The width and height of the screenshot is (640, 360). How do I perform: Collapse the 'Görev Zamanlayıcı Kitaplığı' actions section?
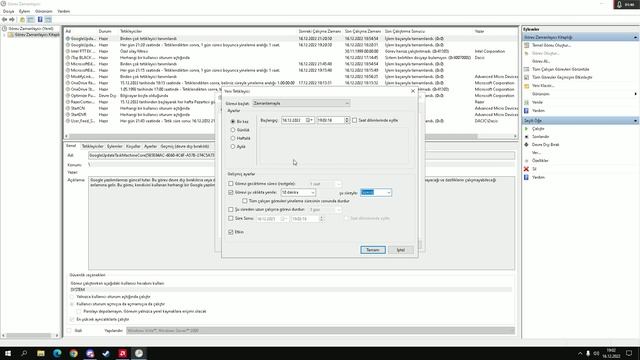pos(636,38)
